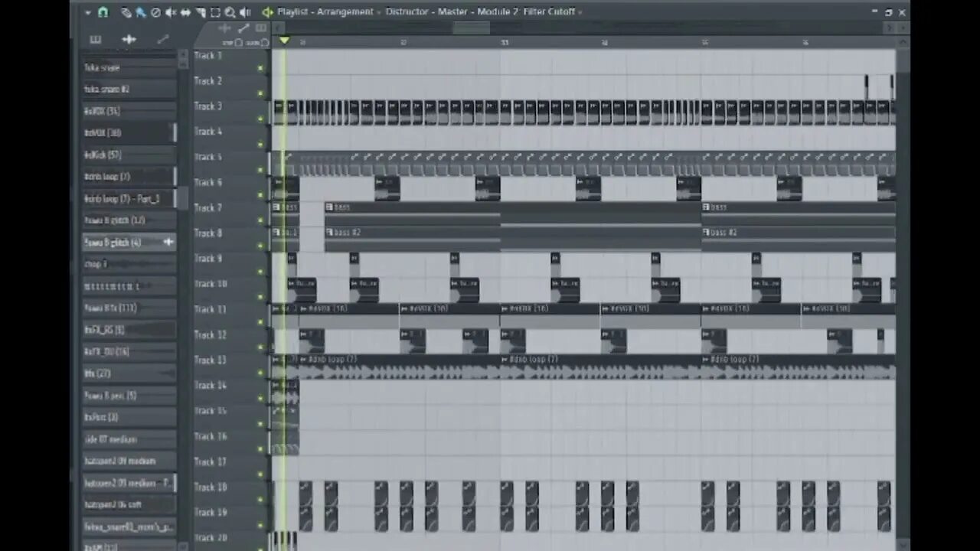Viewport: 980px width, 551px height.
Task: Click the playhead marker on the timeline
Action: pos(284,41)
